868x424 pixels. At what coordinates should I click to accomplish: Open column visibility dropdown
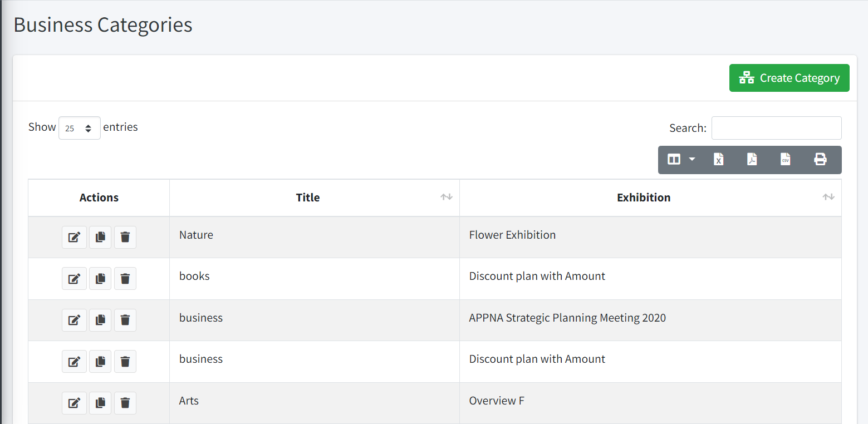click(x=681, y=160)
